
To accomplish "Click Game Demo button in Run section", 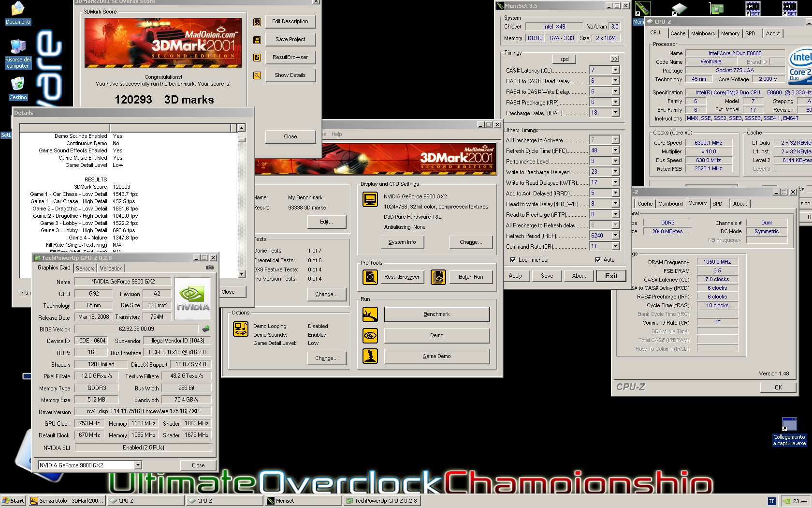I will tap(436, 356).
